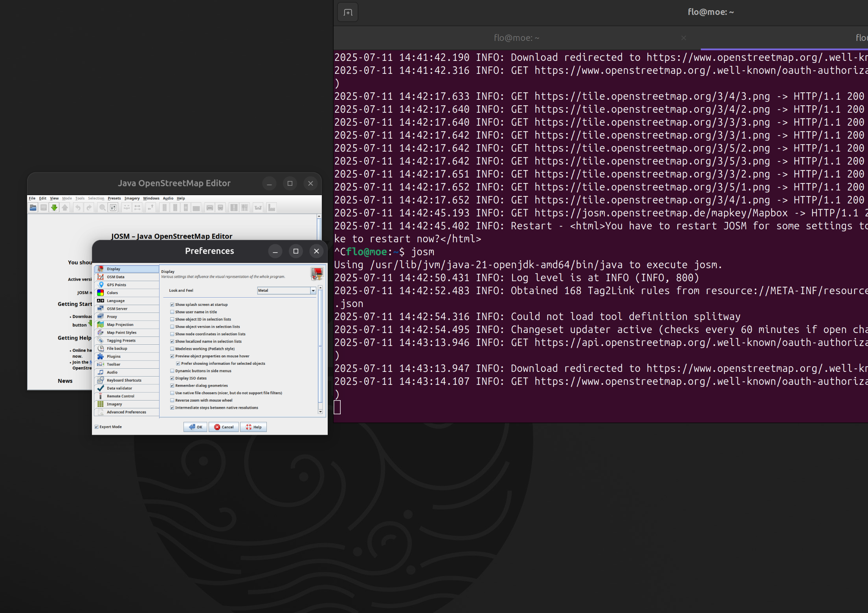
Task: Click the OK button in Preferences
Action: pyautogui.click(x=195, y=427)
